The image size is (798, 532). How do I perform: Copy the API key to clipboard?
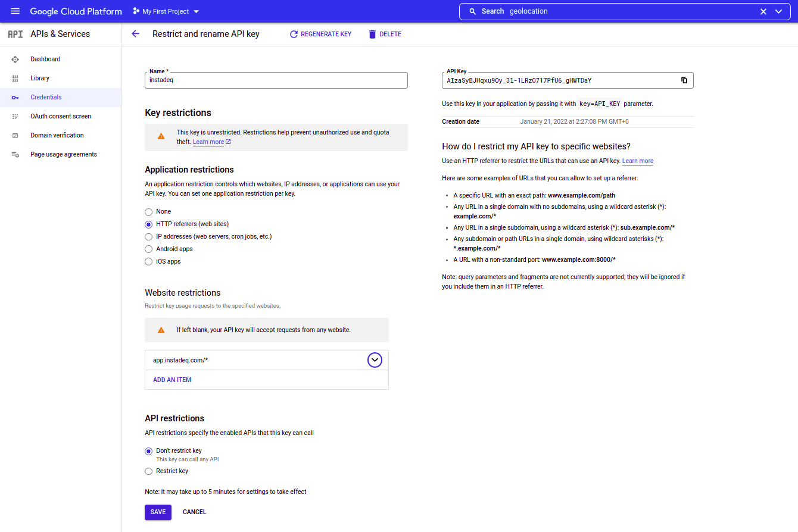(x=684, y=80)
